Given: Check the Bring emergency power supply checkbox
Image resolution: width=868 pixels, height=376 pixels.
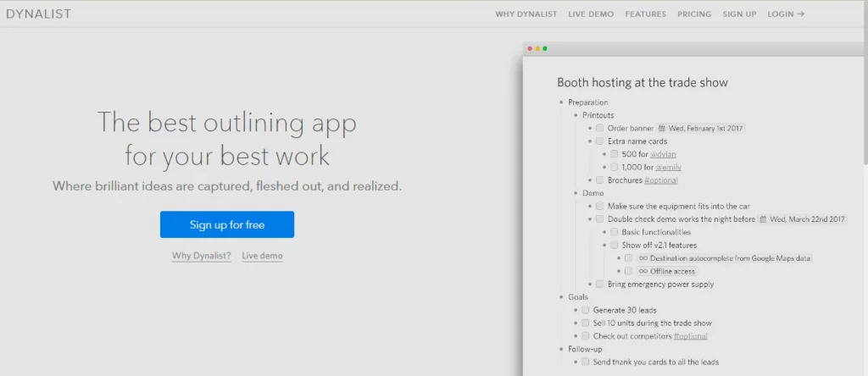Looking at the screenshot, I should (x=599, y=285).
